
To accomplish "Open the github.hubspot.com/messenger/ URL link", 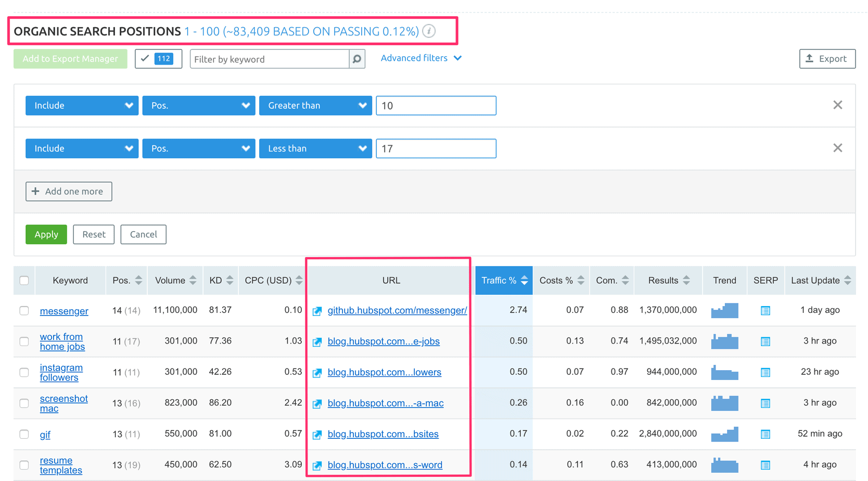I will coord(397,311).
